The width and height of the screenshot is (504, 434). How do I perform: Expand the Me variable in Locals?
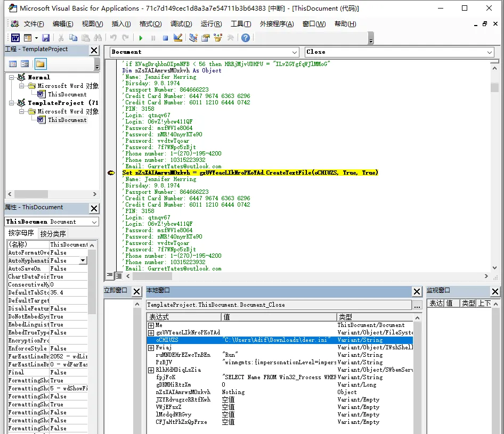point(151,325)
